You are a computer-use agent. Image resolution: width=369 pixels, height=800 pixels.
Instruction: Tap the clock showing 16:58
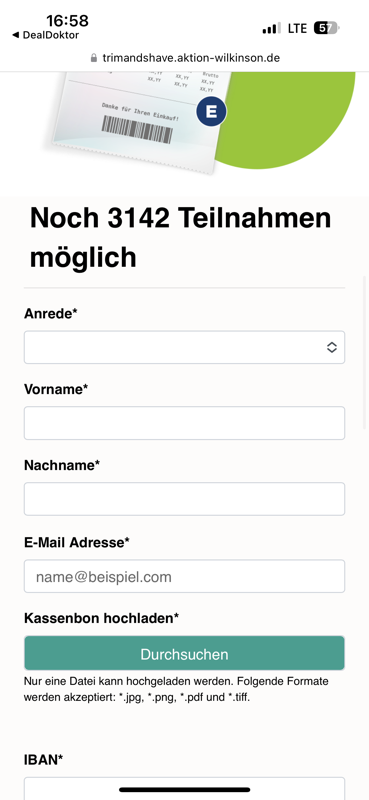(x=67, y=21)
